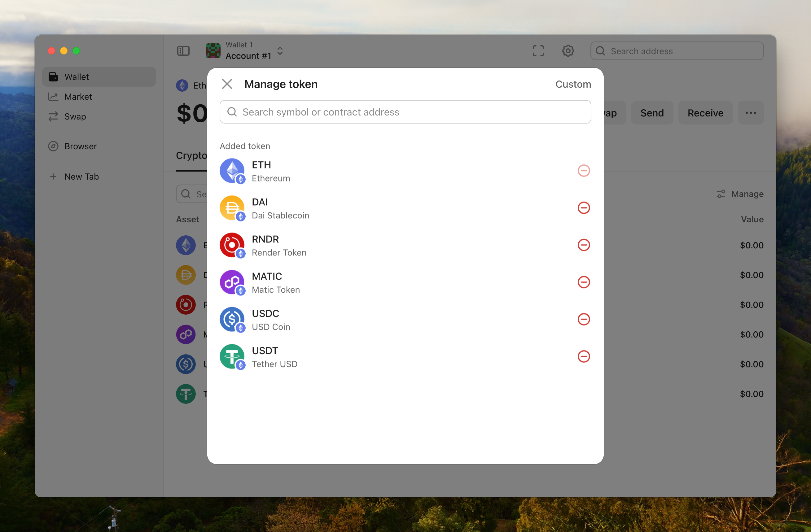Click the Browser compass icon
Screen dimensions: 811x532
click(x=53, y=146)
